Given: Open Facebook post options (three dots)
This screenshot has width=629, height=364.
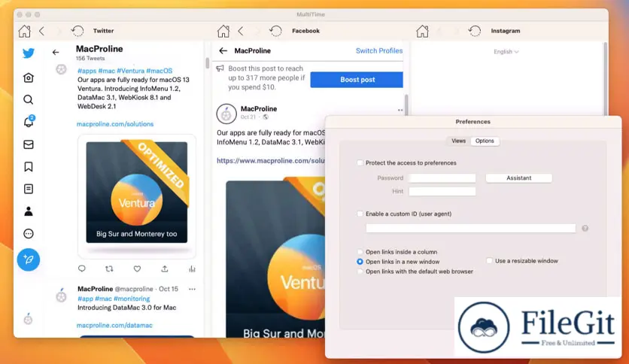Looking at the screenshot, I should coord(400,110).
